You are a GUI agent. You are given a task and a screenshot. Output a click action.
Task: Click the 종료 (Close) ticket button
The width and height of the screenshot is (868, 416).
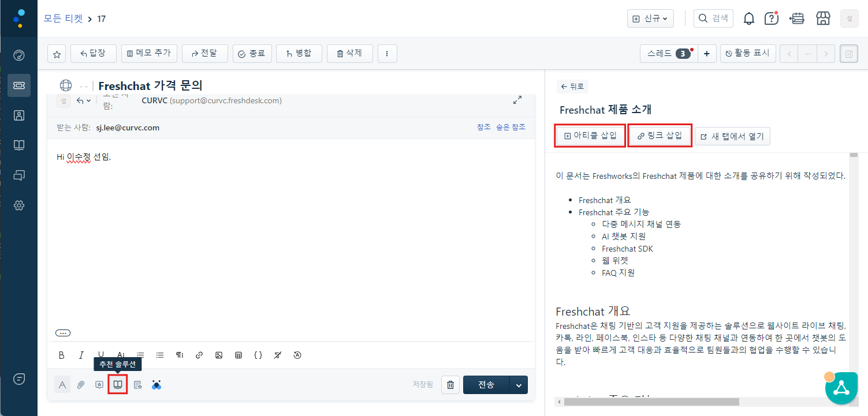pyautogui.click(x=252, y=54)
